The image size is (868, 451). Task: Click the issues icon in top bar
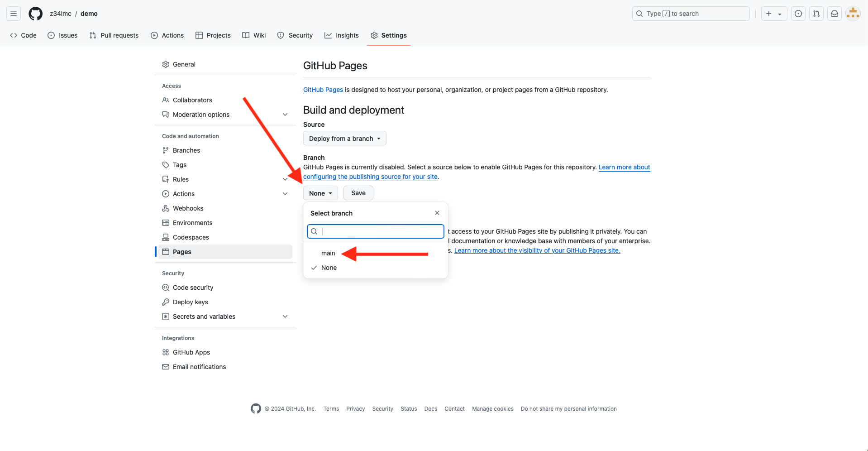(x=798, y=14)
